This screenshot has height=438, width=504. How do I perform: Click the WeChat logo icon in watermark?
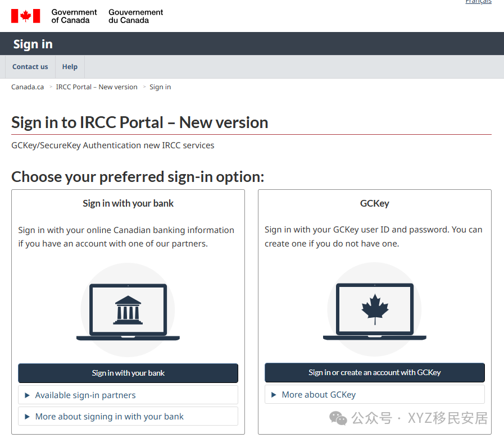point(338,418)
